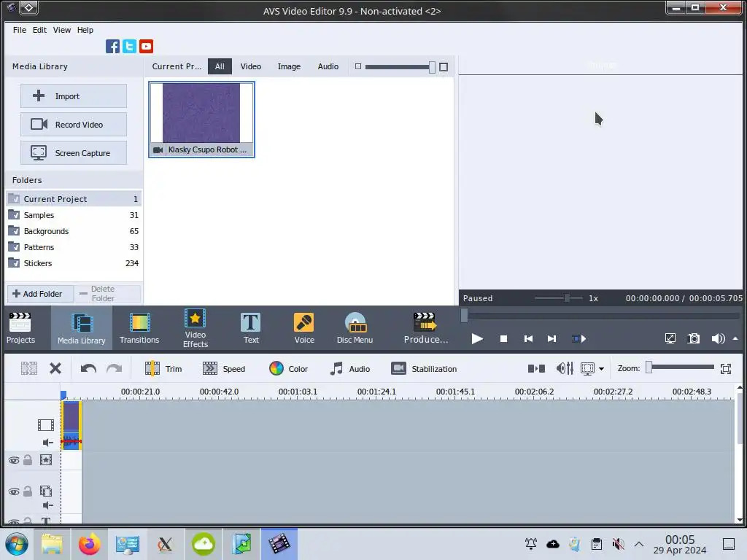Adjust the thumbnail size slider

point(400,67)
